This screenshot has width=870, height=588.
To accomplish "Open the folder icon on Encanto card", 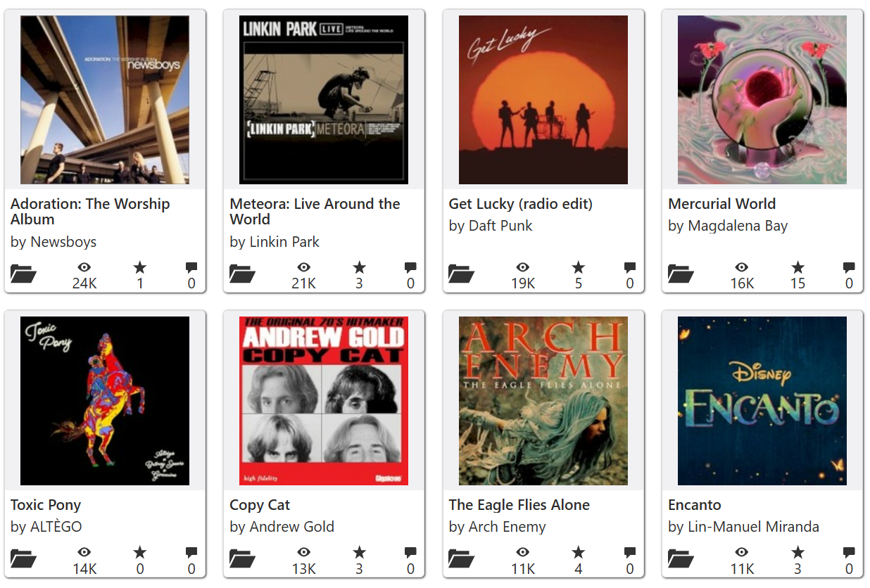I will (681, 558).
